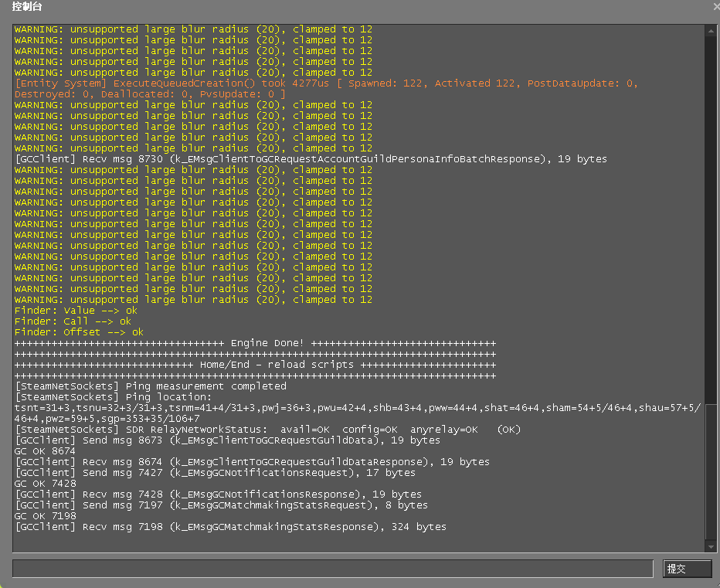Select the Recv msg 8730 log line
720x588 pixels.
click(x=311, y=159)
